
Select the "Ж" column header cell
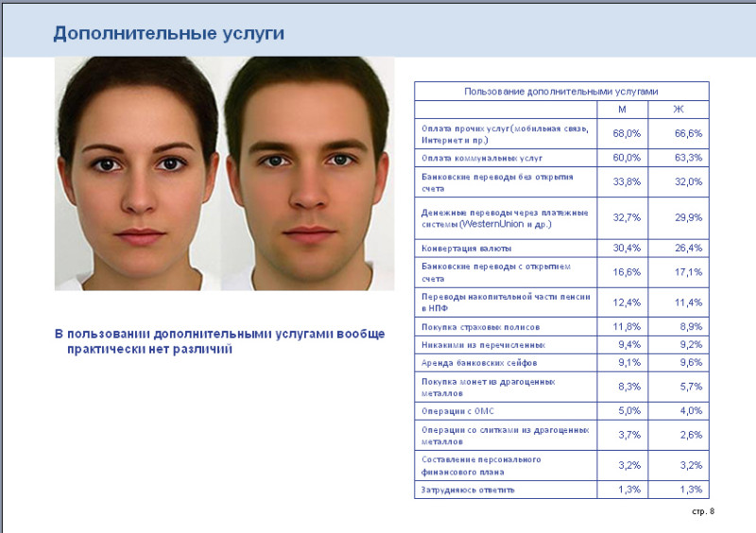pos(678,109)
